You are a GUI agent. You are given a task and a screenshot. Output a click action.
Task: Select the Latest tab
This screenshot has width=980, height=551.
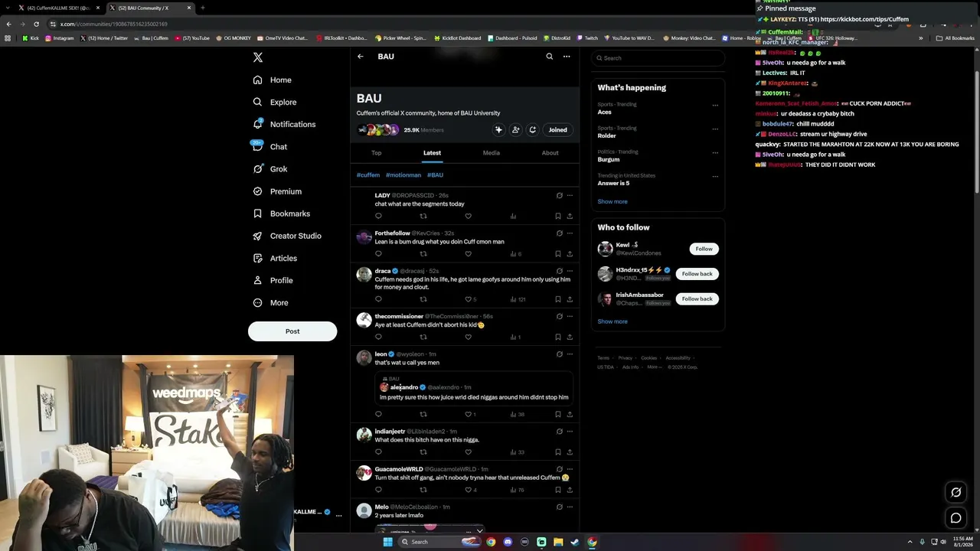(x=432, y=153)
